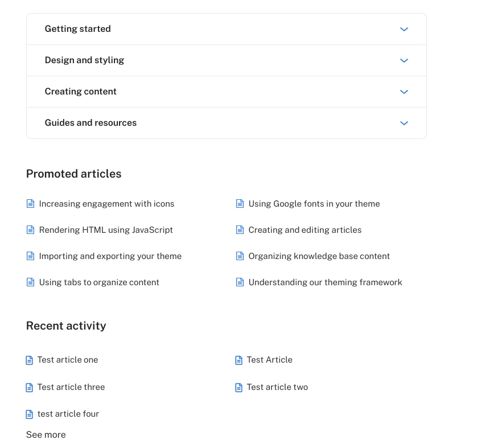Click document icon next to Rendering HTML using JavaScript
The image size is (481, 448).
point(30,230)
